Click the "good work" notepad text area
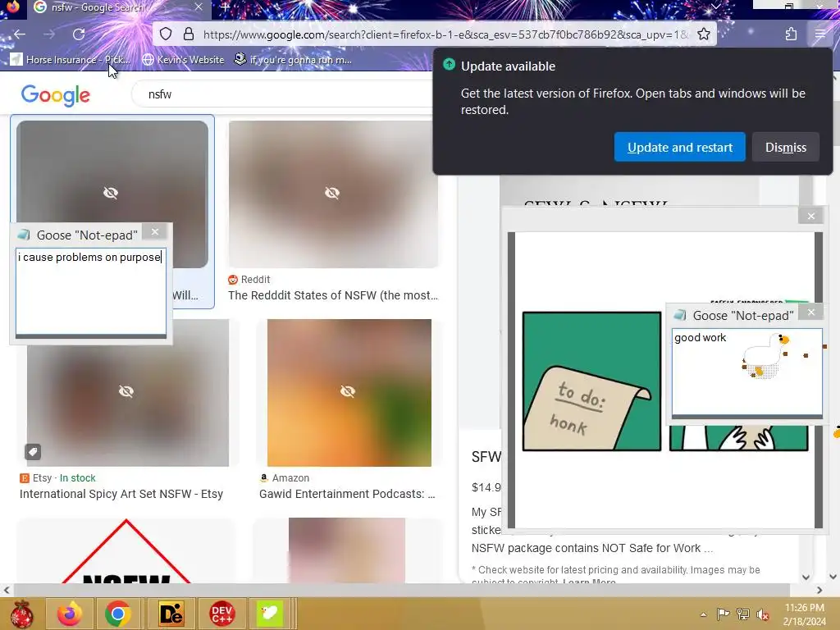Screen dimensions: 840x630 746,372
